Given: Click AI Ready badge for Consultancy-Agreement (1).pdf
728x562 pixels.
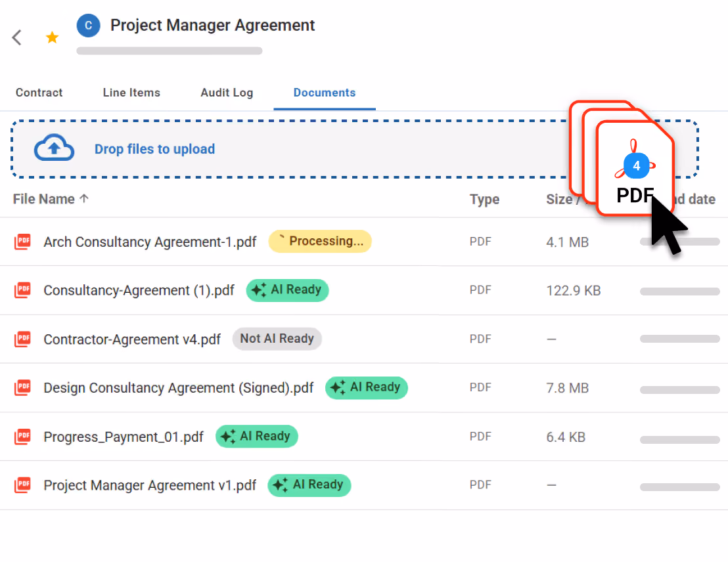Looking at the screenshot, I should [287, 290].
